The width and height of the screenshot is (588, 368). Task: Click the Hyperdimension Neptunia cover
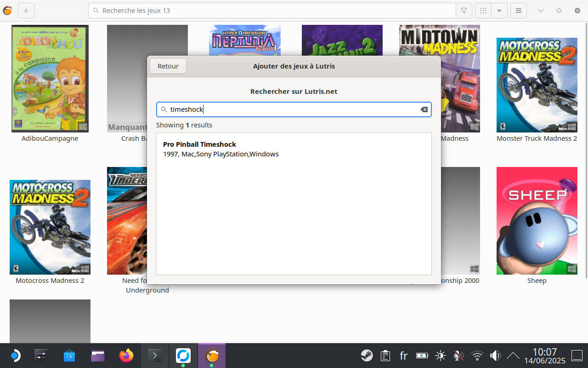(245, 40)
